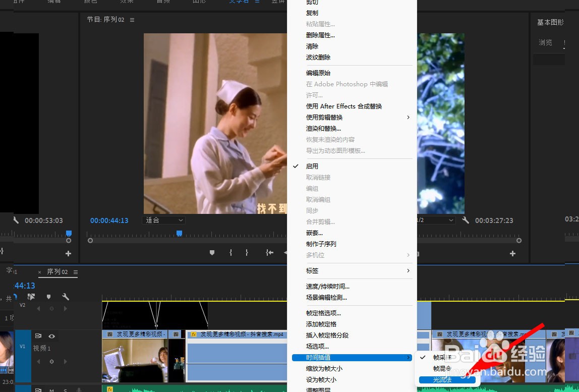Close the 序列 02 timeline tab
The height and width of the screenshot is (392, 579).
pyautogui.click(x=39, y=272)
